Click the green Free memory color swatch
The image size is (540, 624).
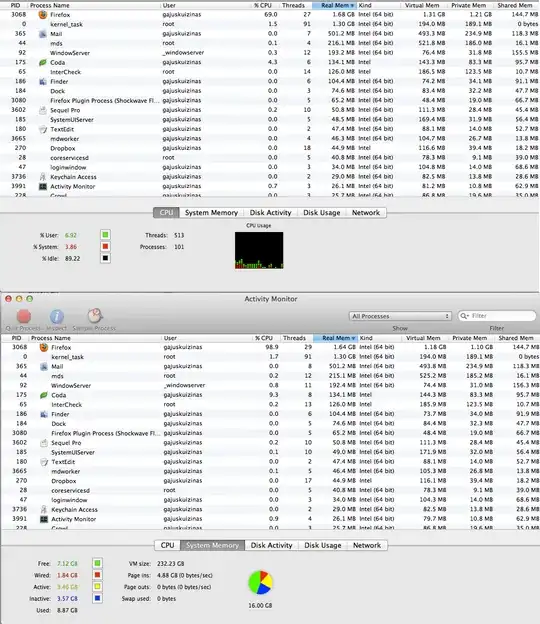click(97, 563)
